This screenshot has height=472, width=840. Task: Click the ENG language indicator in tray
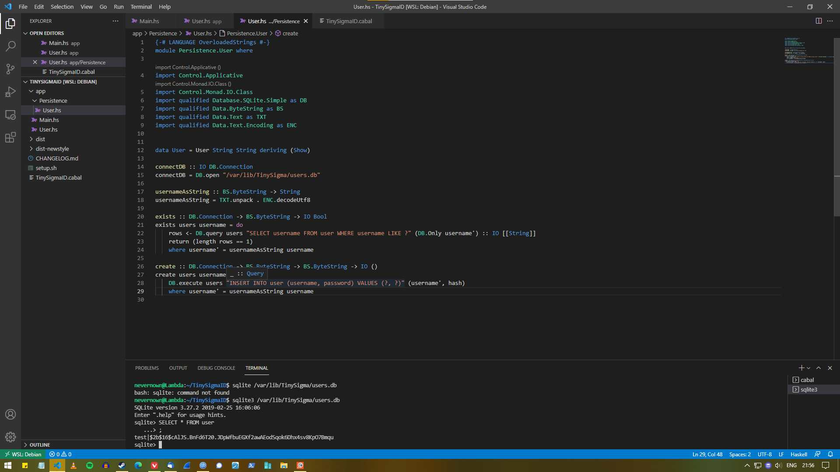coord(791,466)
